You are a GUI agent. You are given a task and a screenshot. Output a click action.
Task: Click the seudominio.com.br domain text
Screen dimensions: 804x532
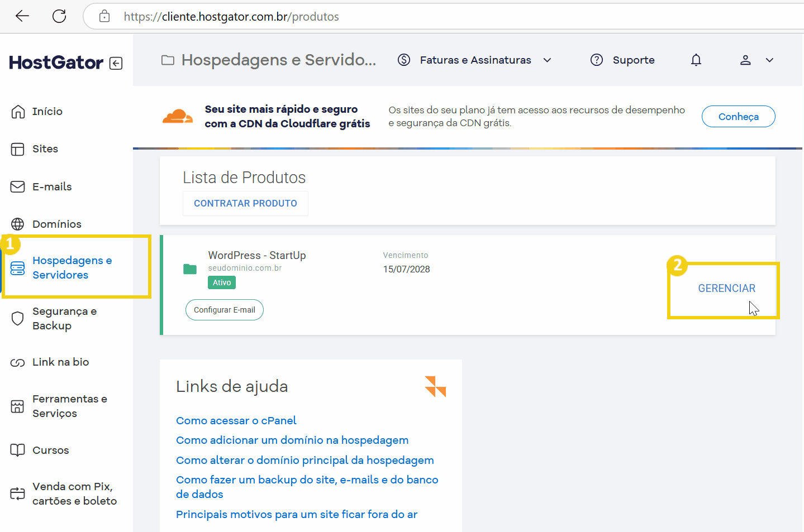(245, 268)
